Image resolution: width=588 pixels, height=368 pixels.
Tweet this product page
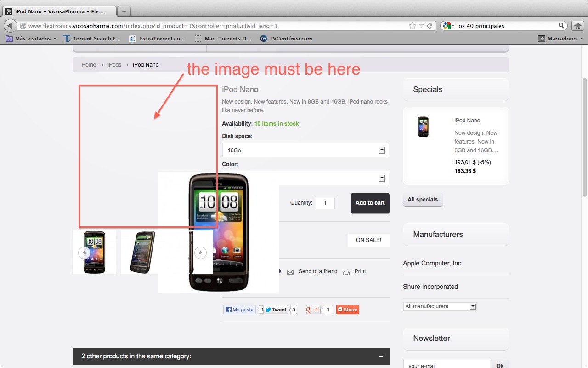coord(276,310)
